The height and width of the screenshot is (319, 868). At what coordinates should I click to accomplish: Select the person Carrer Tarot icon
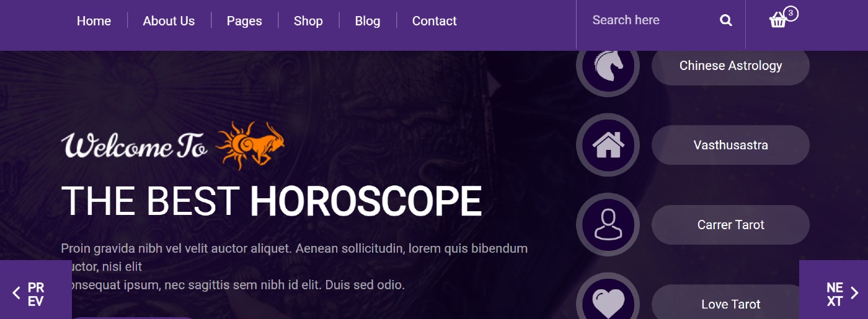(608, 224)
